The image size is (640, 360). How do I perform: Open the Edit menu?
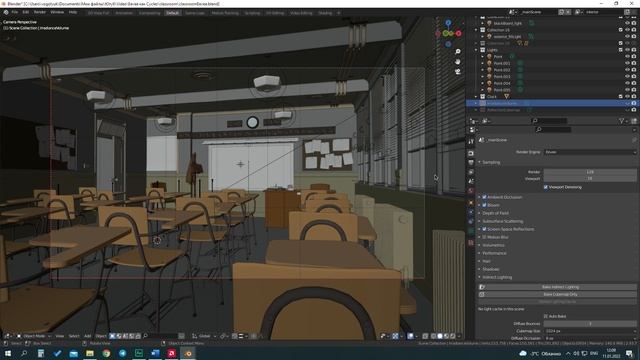click(26, 12)
